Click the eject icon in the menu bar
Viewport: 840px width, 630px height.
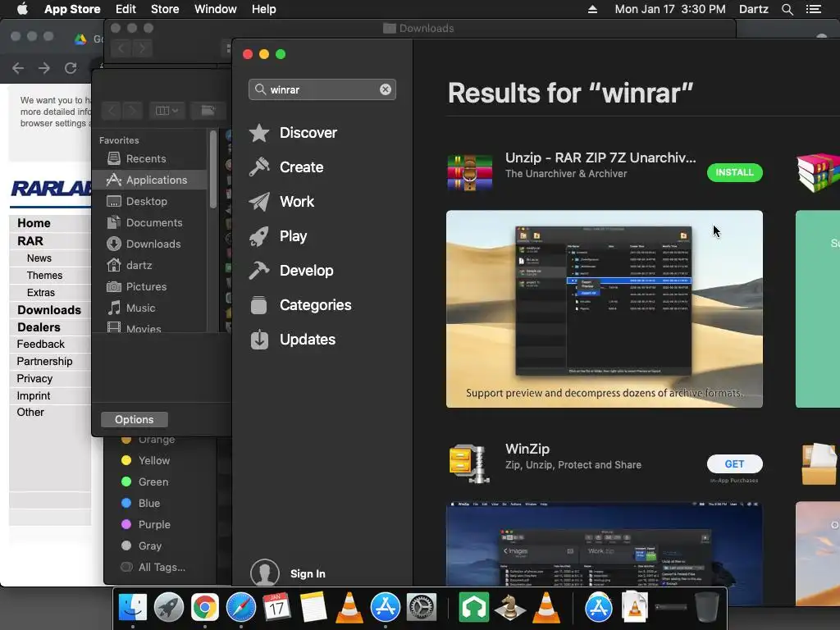[592, 9]
